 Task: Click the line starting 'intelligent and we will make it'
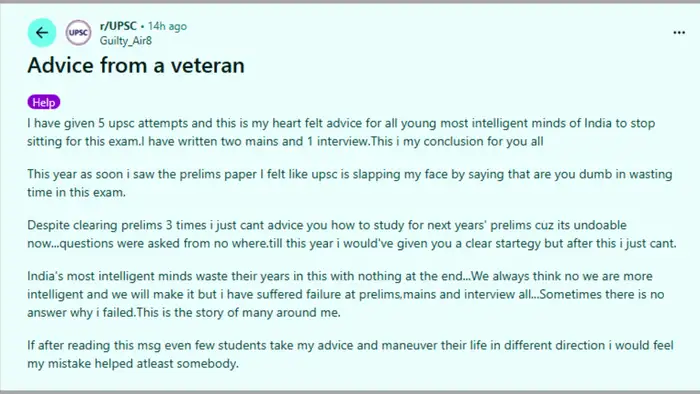[346, 294]
